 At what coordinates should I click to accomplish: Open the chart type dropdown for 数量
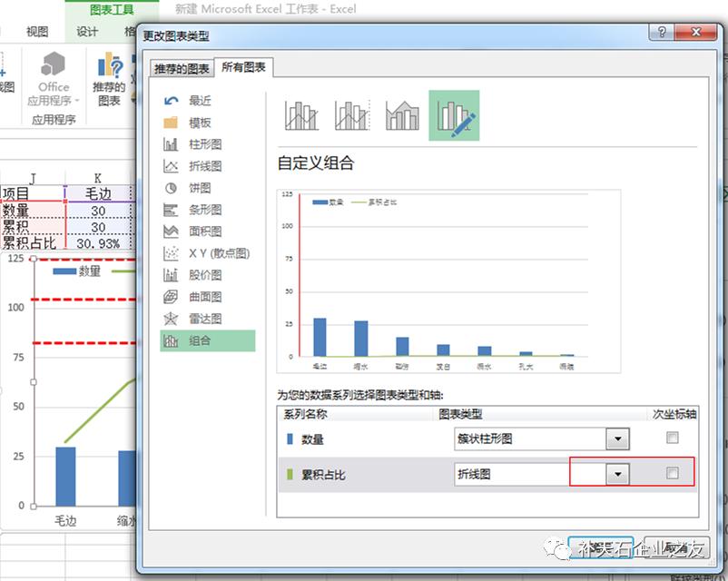point(618,438)
